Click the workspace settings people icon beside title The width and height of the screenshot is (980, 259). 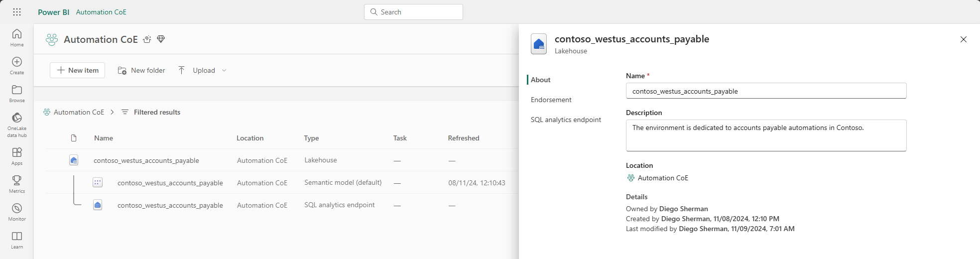(x=147, y=39)
